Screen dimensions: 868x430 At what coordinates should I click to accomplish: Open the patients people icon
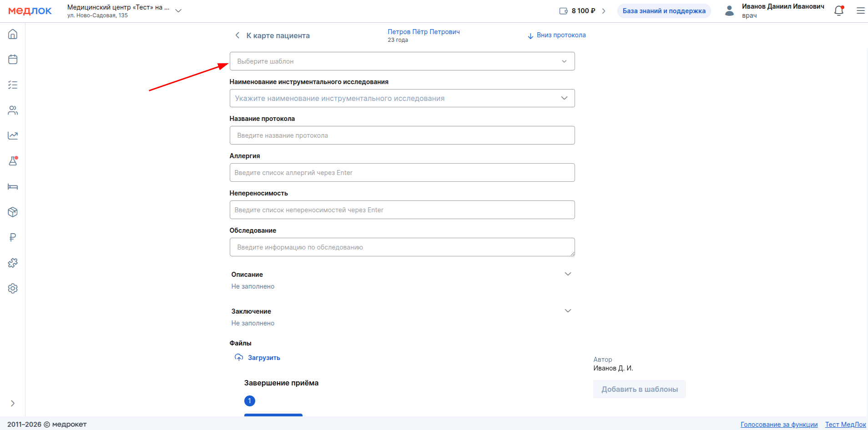13,110
